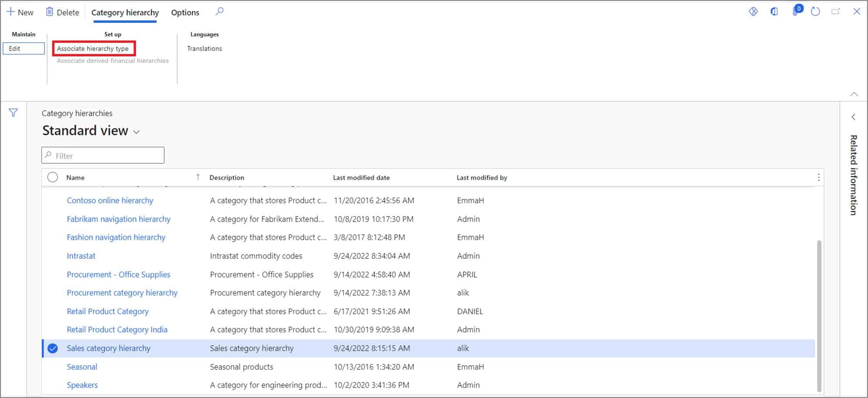The width and height of the screenshot is (868, 398).
Task: Expand the Related information pane
Action: (x=854, y=117)
